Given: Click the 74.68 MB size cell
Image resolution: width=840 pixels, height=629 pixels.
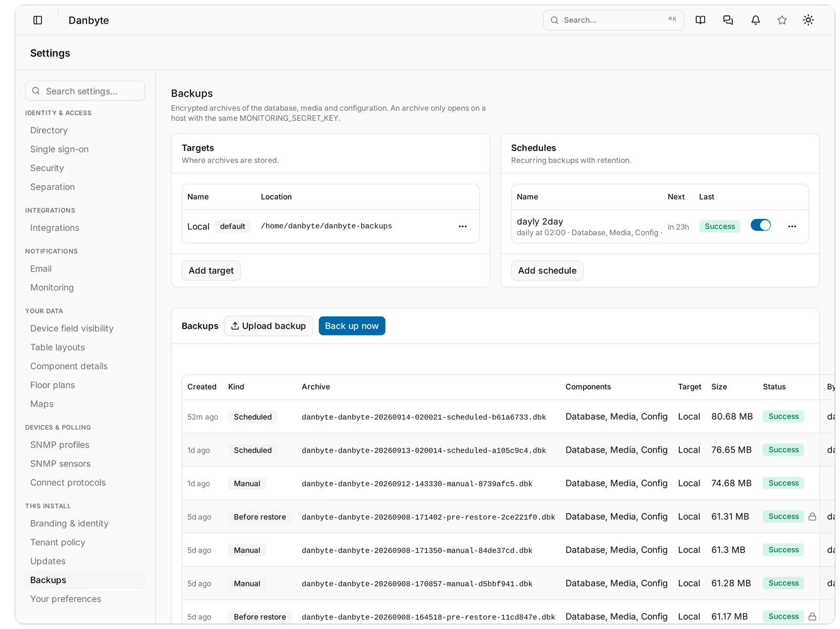Looking at the screenshot, I should 731,484.
